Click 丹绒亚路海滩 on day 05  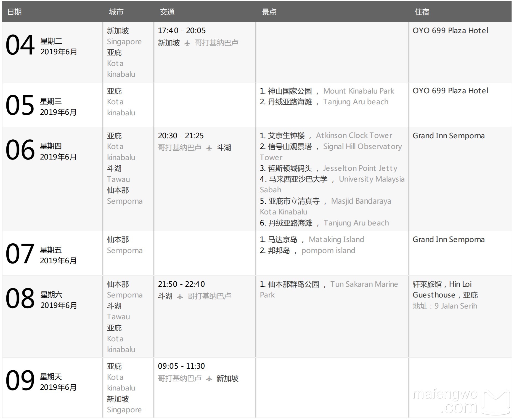coord(324,102)
